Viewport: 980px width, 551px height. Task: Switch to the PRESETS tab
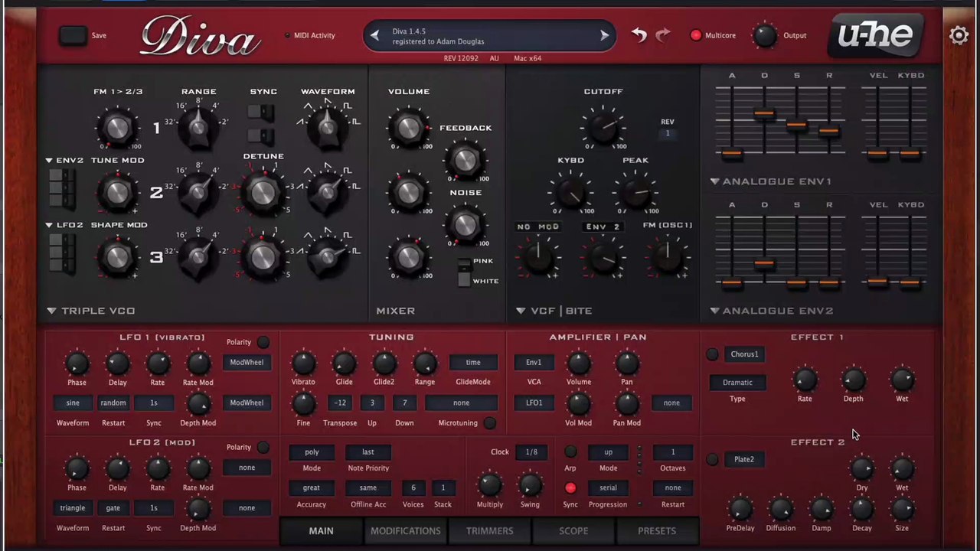[657, 531]
